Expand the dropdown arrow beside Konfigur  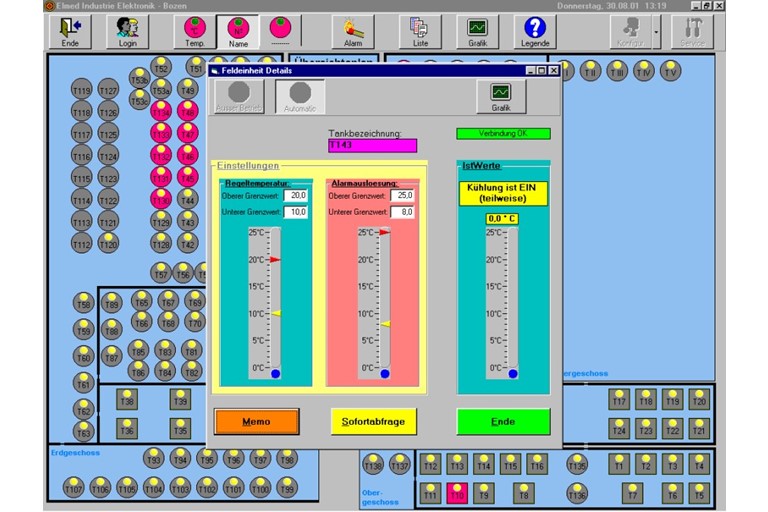656,31
